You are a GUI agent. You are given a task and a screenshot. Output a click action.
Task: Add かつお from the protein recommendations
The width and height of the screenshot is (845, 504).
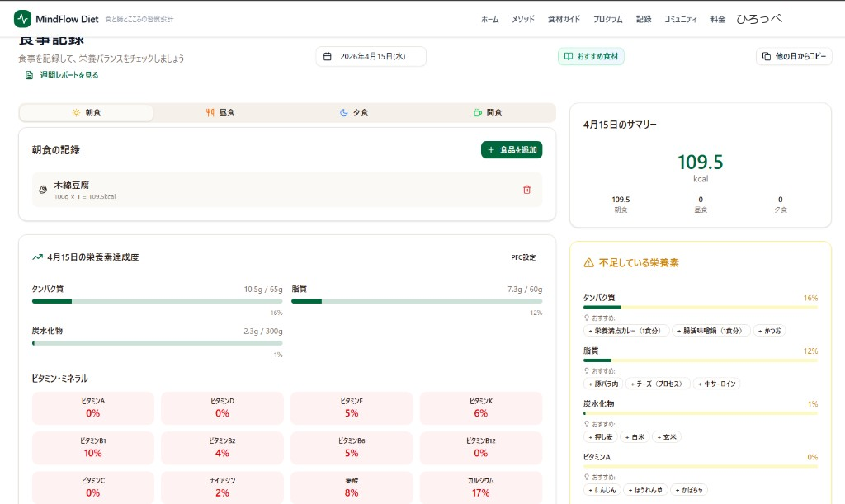pyautogui.click(x=768, y=329)
